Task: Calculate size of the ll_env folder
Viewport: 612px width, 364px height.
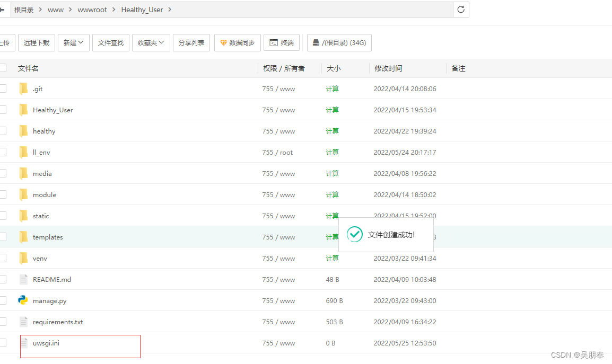Action: pos(332,152)
